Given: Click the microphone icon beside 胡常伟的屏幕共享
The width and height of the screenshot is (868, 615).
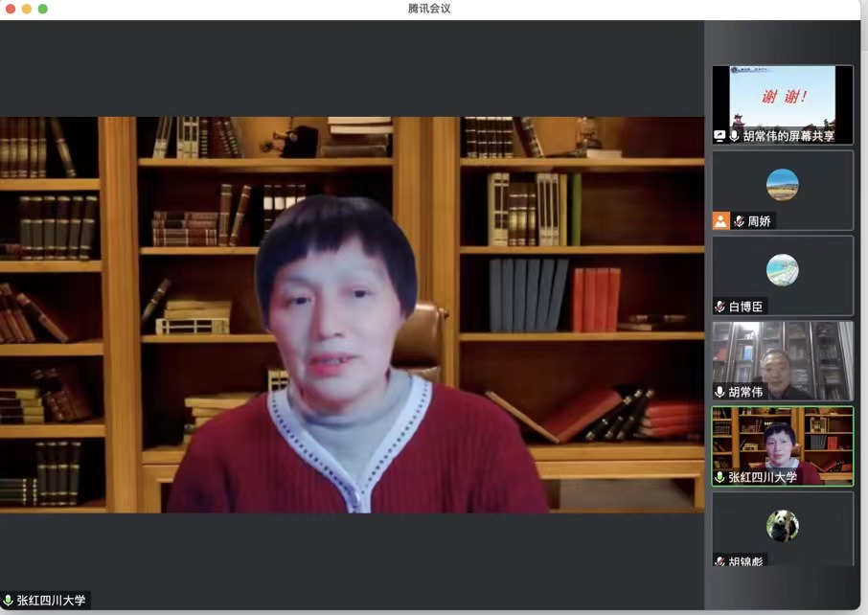Looking at the screenshot, I should (734, 136).
